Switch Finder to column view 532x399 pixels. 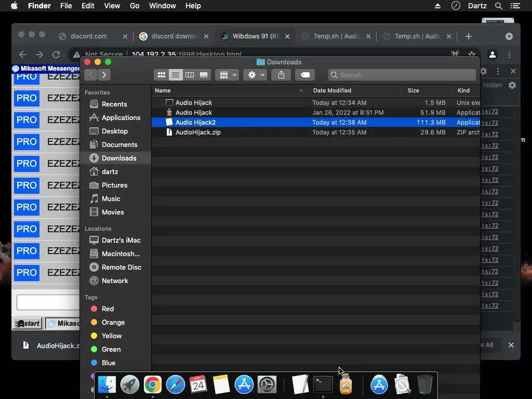[189, 75]
